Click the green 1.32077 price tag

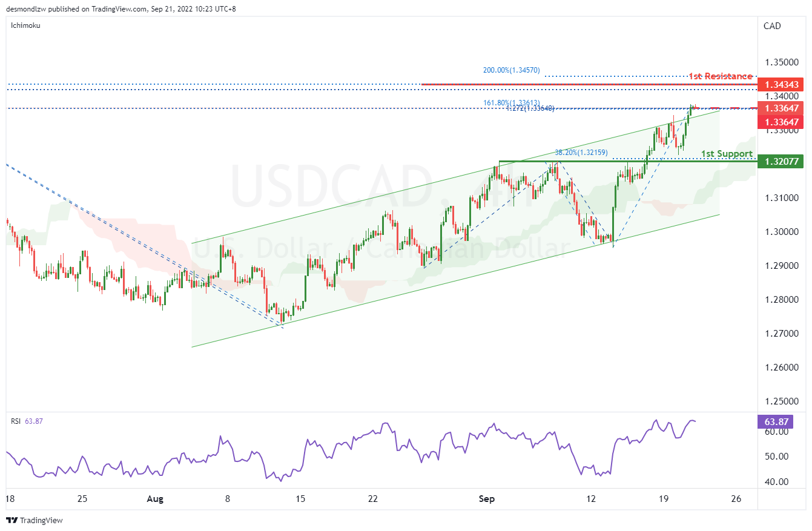point(782,162)
